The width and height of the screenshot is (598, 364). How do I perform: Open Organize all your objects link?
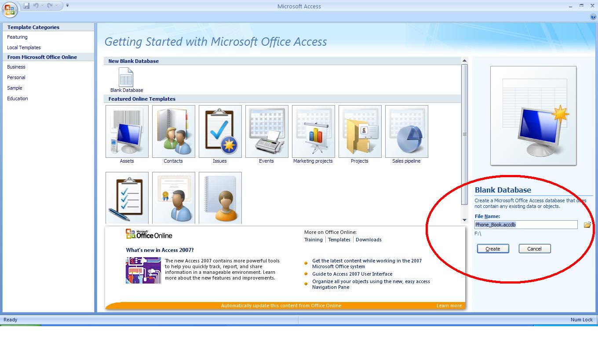(371, 284)
